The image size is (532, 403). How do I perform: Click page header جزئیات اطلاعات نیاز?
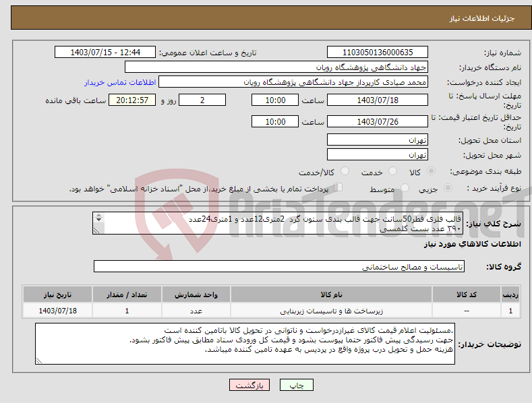[x=482, y=18]
